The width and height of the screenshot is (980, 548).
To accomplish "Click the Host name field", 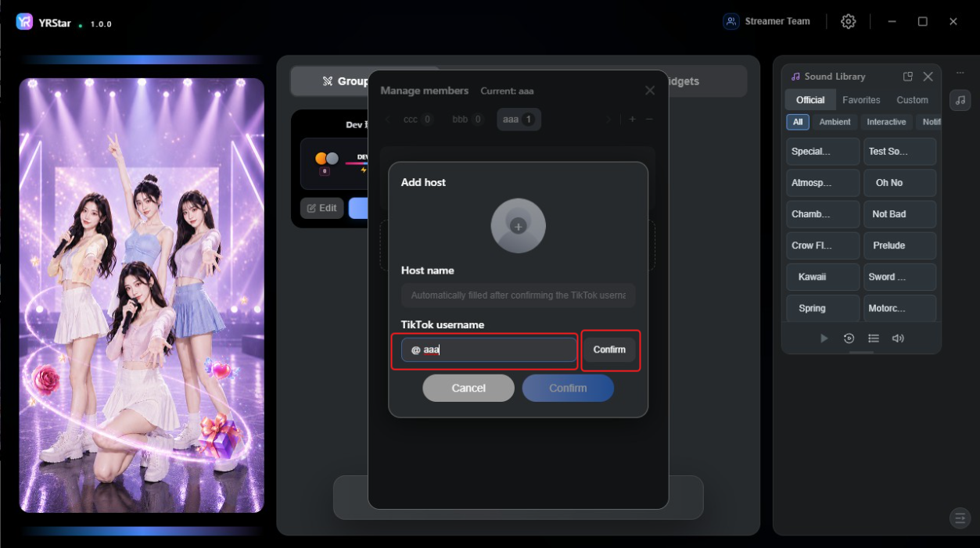I will coord(518,295).
